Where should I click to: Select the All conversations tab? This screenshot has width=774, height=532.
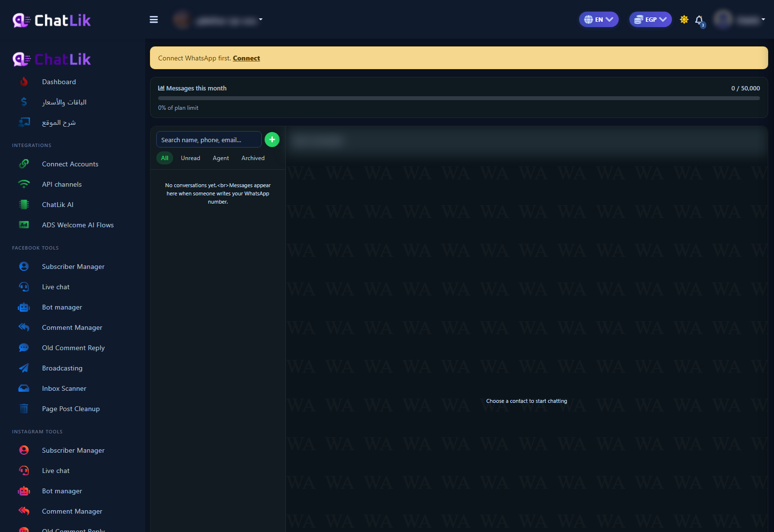pos(164,158)
